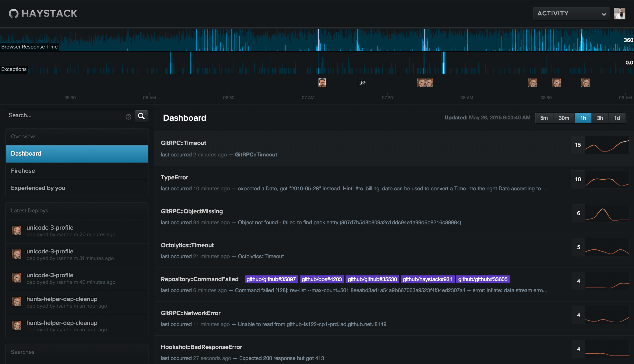This screenshot has height=364, width=634.
Task: Click the Exceptions graph label
Action: point(14,69)
